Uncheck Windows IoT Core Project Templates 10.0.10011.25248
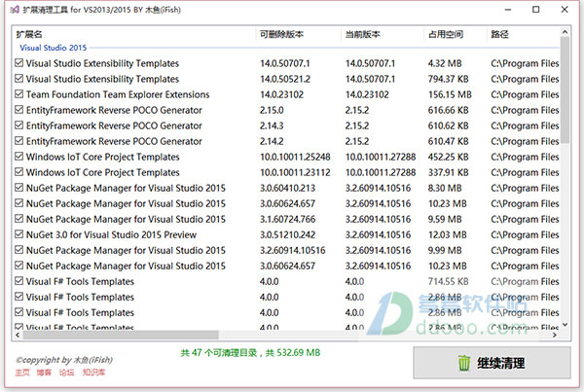Image resolution: width=584 pixels, height=392 pixels. (19, 157)
